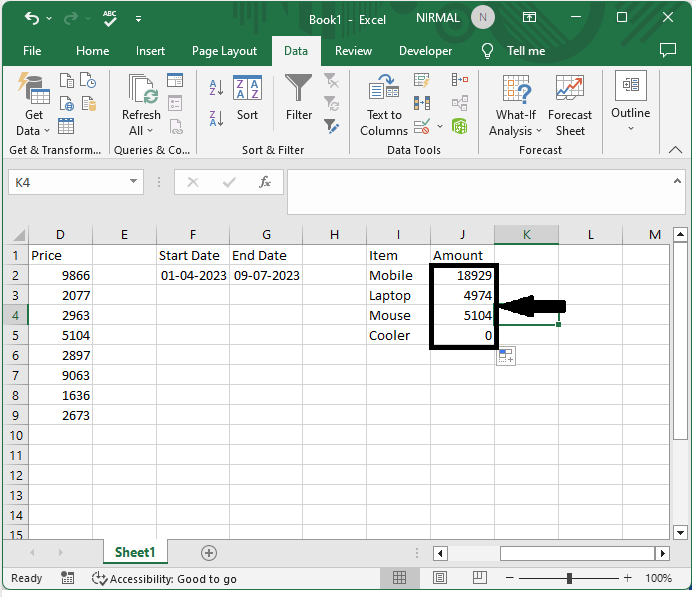
Task: Open the Queries & Connections pane icon
Action: click(175, 80)
